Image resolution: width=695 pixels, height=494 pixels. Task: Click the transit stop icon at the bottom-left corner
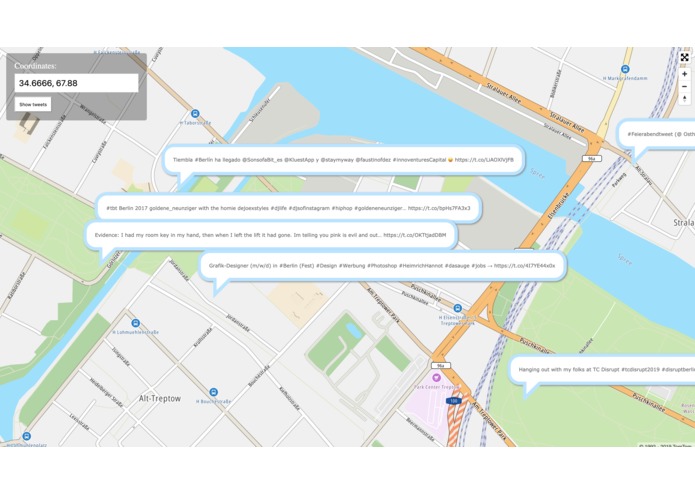pos(27,436)
